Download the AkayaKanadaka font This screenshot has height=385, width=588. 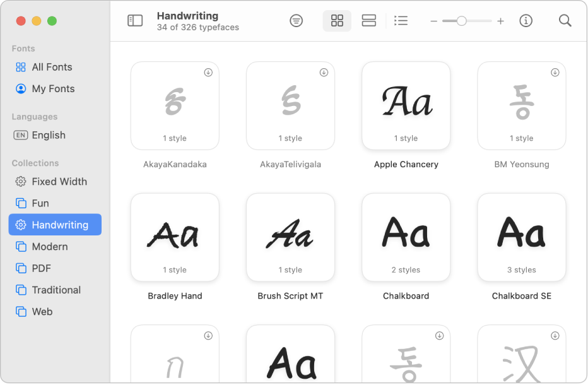[208, 73]
